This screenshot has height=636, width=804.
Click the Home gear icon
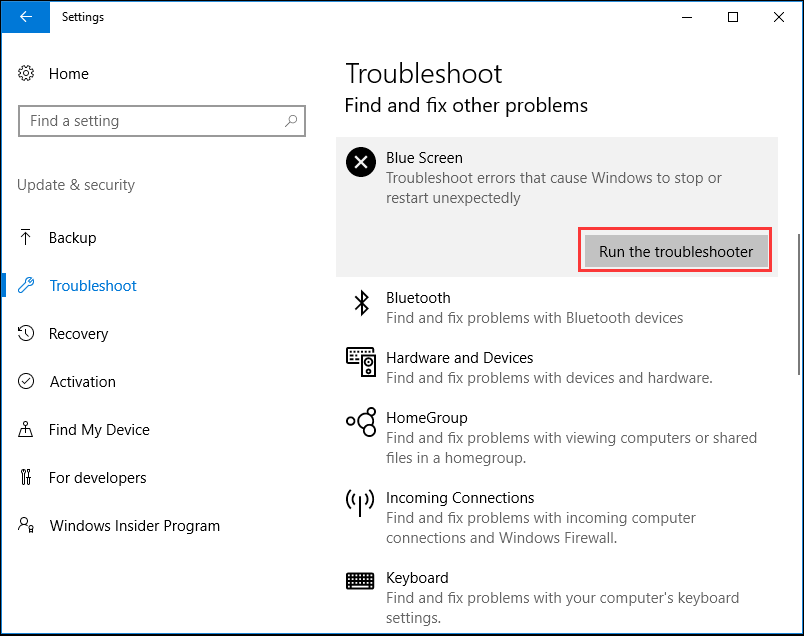coord(26,73)
